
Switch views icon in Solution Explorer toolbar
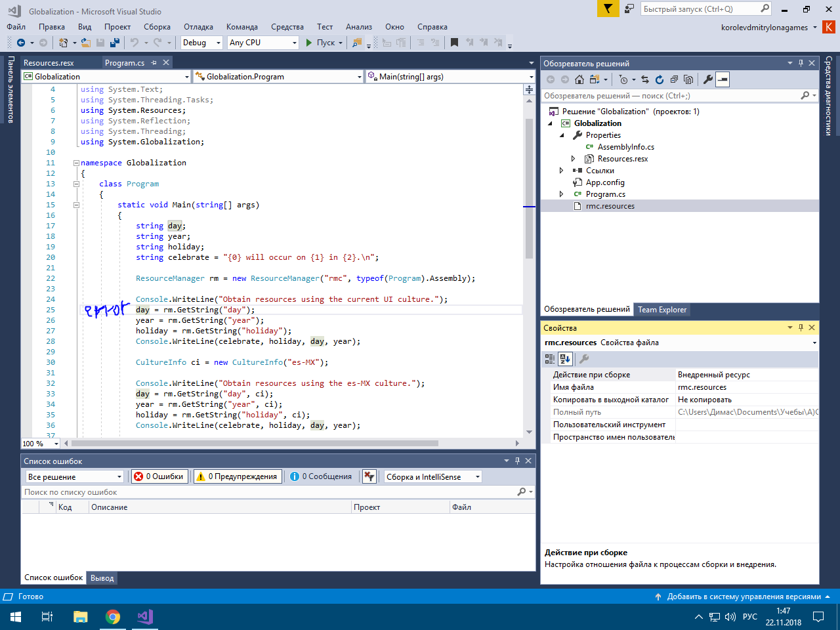point(595,79)
